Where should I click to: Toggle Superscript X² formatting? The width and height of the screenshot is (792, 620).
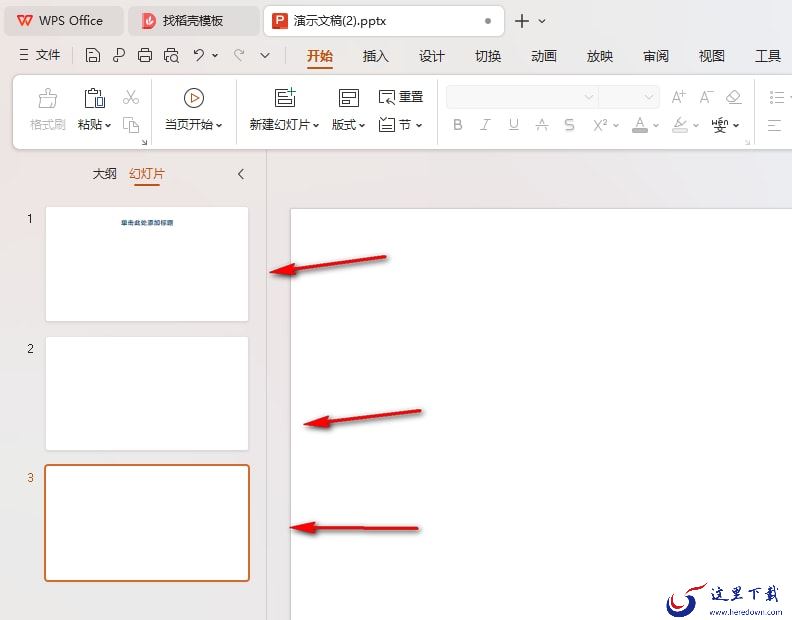(600, 124)
